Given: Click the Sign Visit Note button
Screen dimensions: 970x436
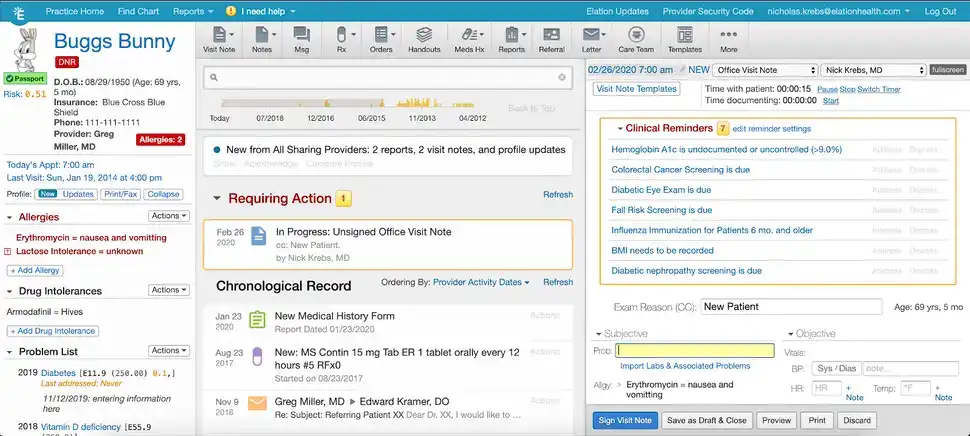Looking at the screenshot, I should (625, 421).
